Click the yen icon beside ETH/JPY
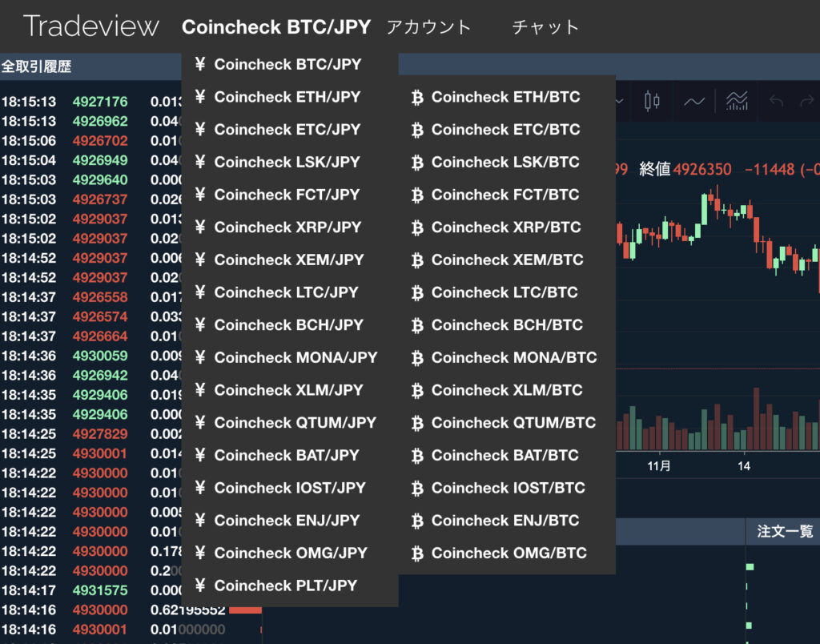820x644 pixels. (x=200, y=97)
